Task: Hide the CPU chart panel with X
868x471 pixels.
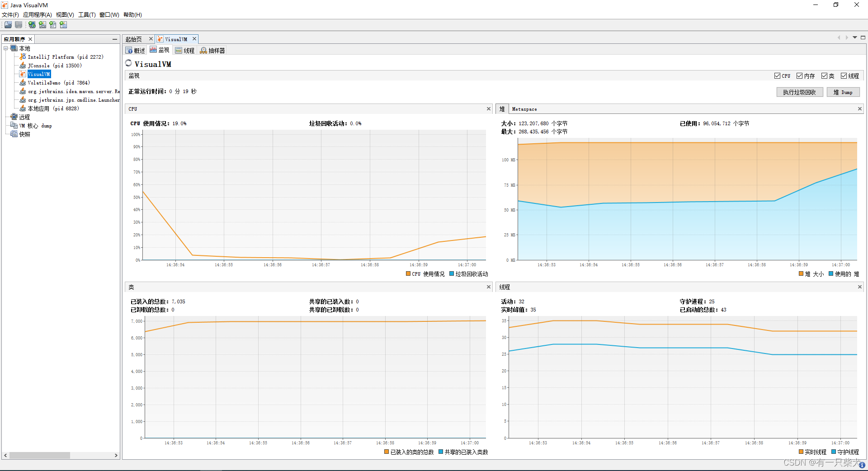Action: click(x=489, y=109)
